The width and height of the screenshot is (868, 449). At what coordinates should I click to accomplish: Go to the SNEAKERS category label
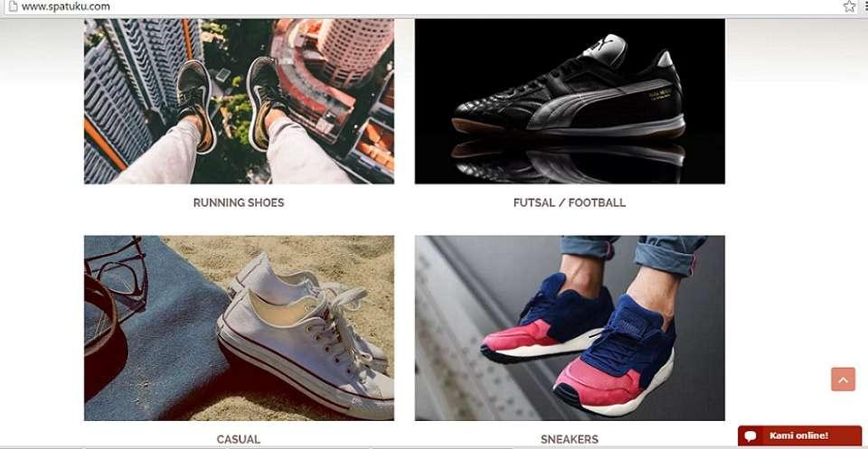tap(570, 440)
